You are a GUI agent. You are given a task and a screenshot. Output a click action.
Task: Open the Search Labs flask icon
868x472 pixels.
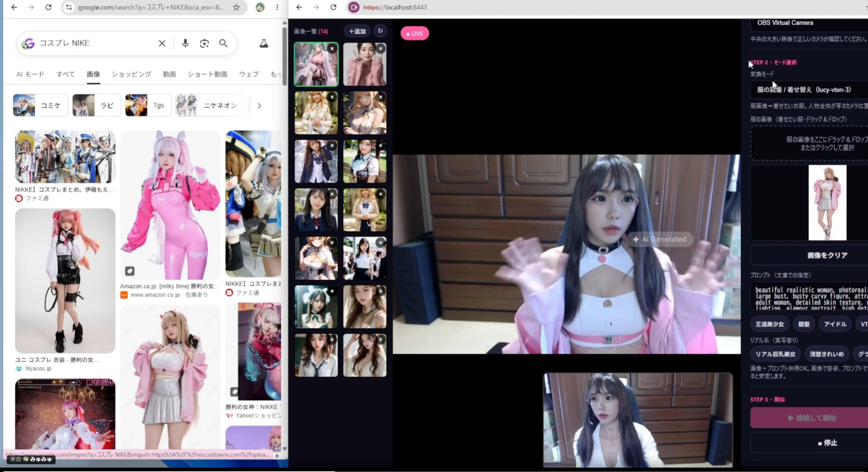(x=264, y=43)
